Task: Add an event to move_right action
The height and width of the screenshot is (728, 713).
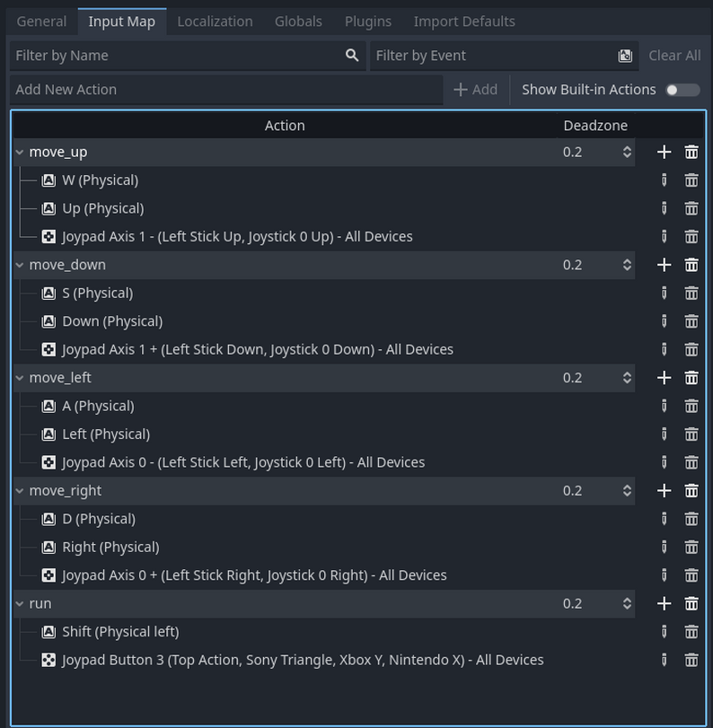Action: (x=665, y=490)
